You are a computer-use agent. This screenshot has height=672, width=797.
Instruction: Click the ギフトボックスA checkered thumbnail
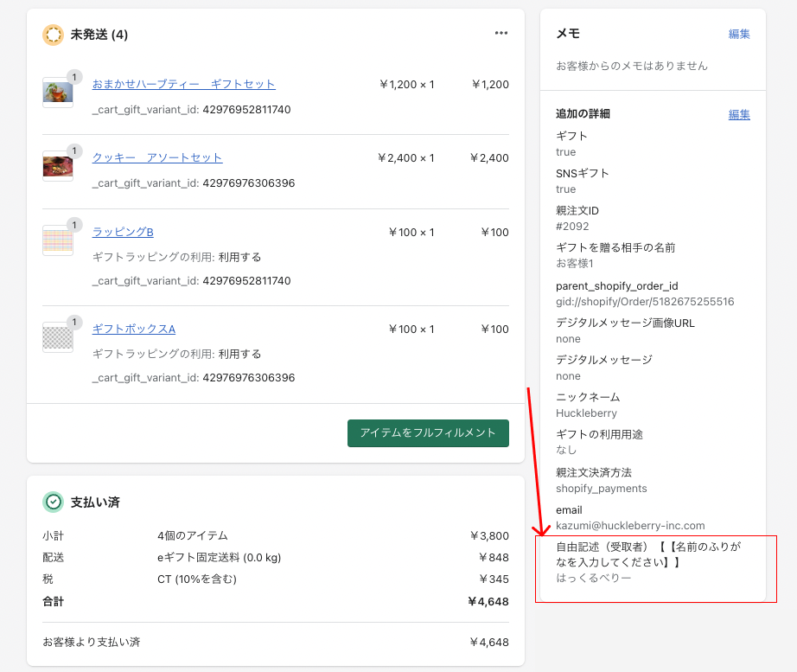click(x=58, y=336)
